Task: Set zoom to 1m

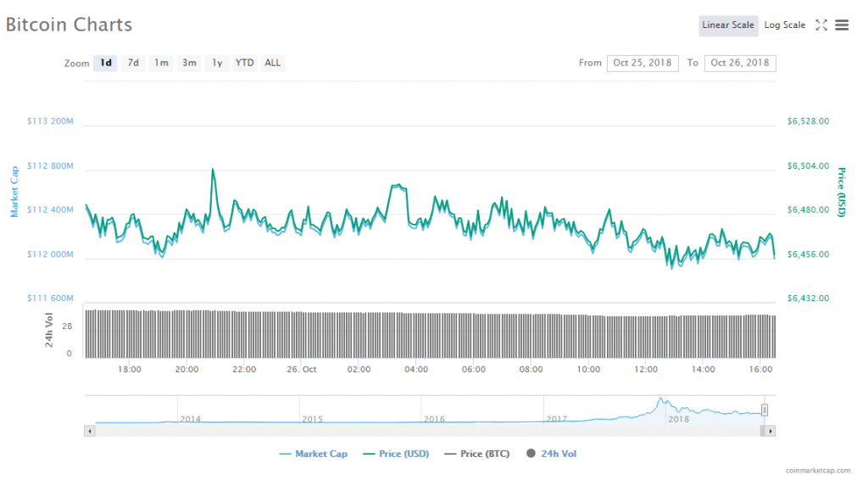Action: (x=161, y=63)
